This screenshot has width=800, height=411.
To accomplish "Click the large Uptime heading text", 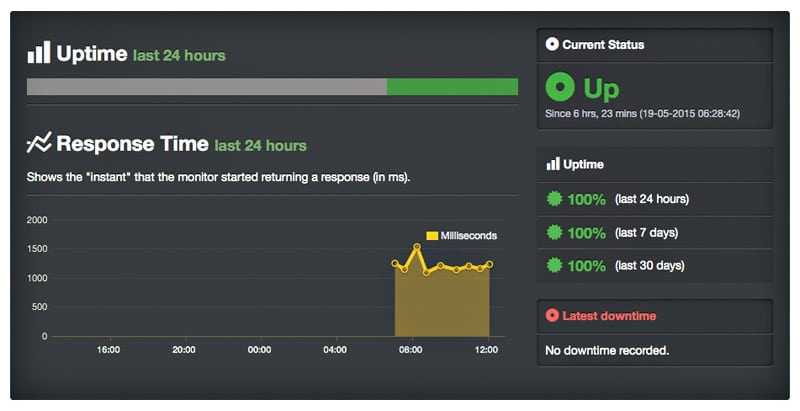I will (92, 54).
